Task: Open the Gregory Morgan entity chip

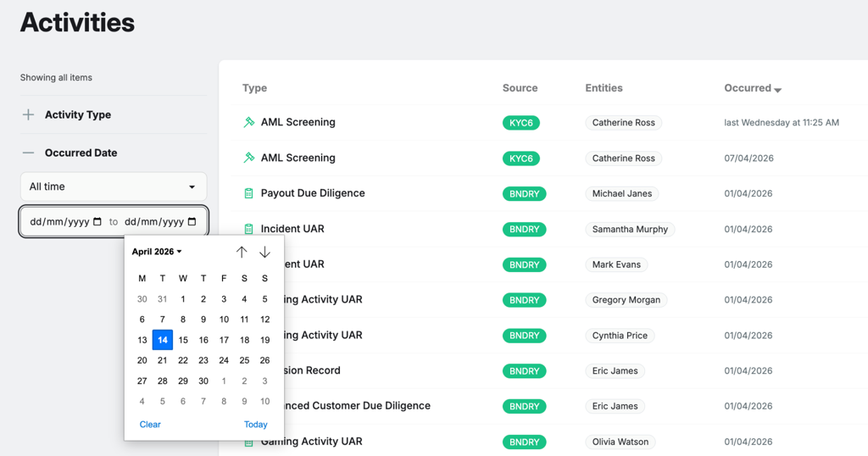Action: [626, 300]
